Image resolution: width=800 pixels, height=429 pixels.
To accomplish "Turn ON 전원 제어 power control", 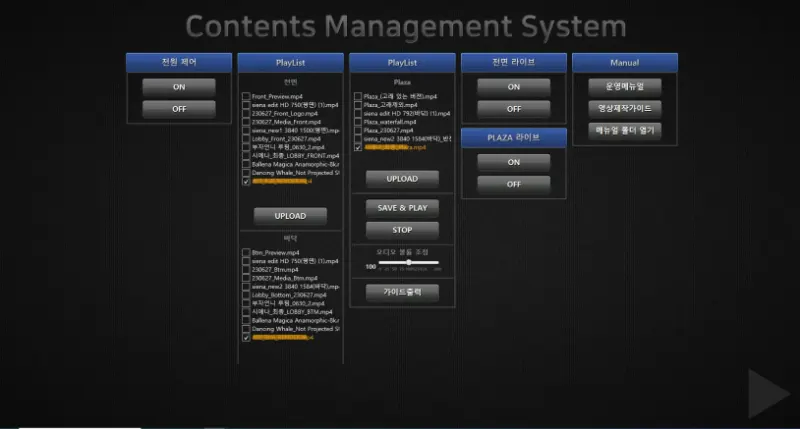I will coord(178,87).
